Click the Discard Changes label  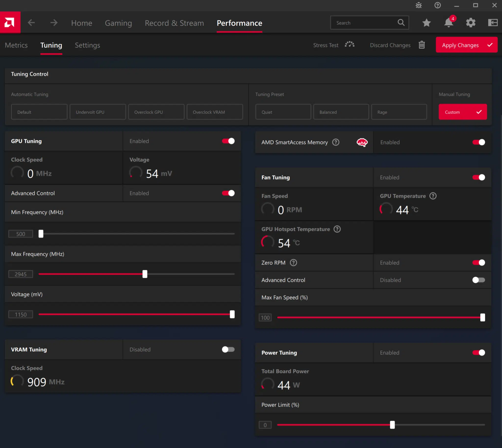coord(390,45)
